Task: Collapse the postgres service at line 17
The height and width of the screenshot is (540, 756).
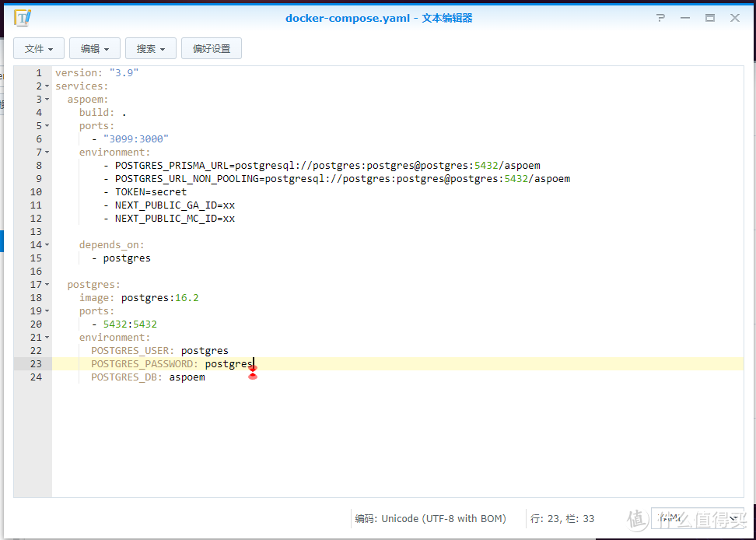Action: (x=47, y=285)
